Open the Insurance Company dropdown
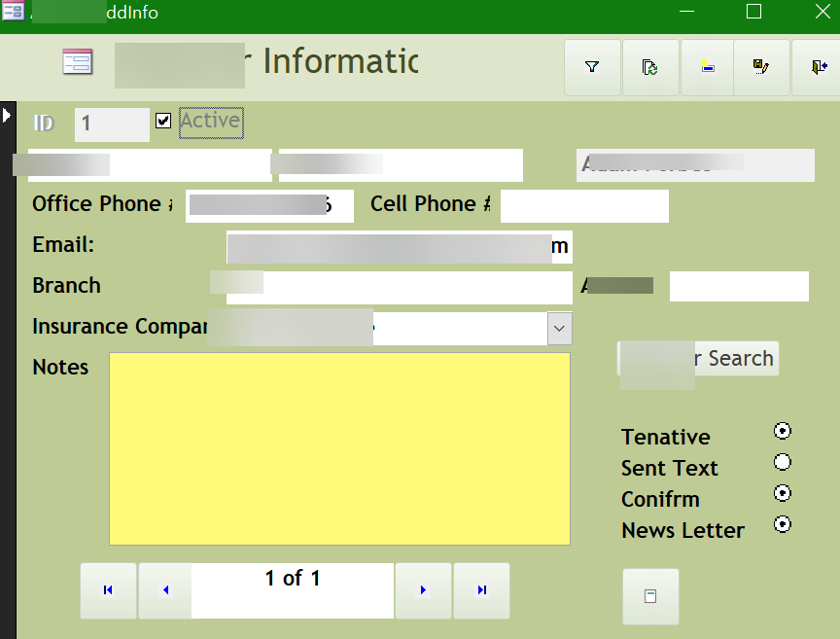This screenshot has height=639, width=840. pyautogui.click(x=559, y=329)
